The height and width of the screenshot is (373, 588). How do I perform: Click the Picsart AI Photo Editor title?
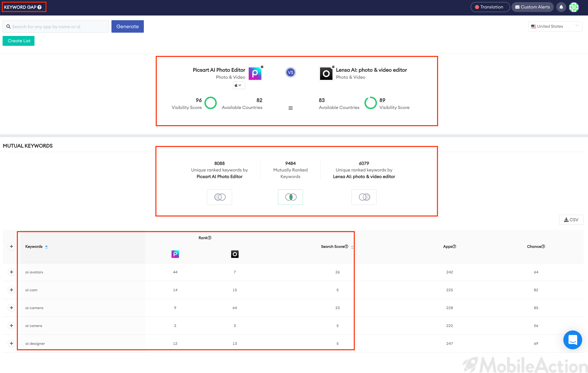pyautogui.click(x=219, y=70)
